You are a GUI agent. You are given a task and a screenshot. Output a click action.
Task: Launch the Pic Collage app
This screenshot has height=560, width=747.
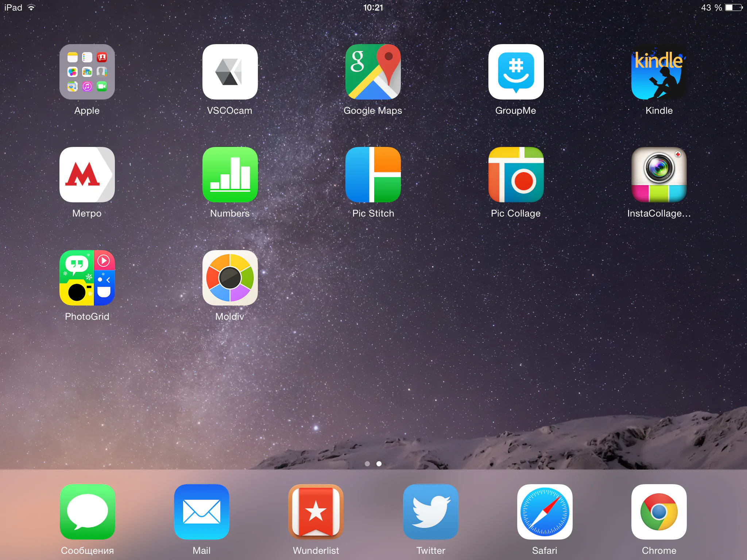point(516,175)
